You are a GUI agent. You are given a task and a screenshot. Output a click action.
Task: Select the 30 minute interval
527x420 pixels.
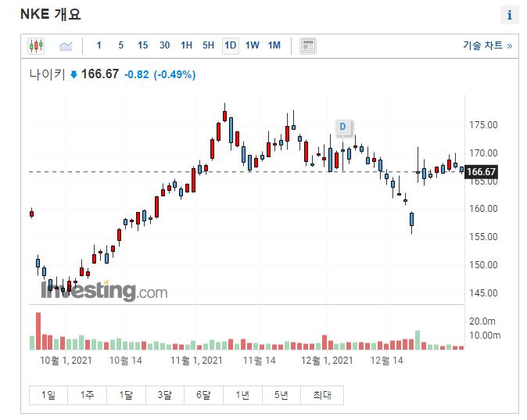click(x=164, y=45)
